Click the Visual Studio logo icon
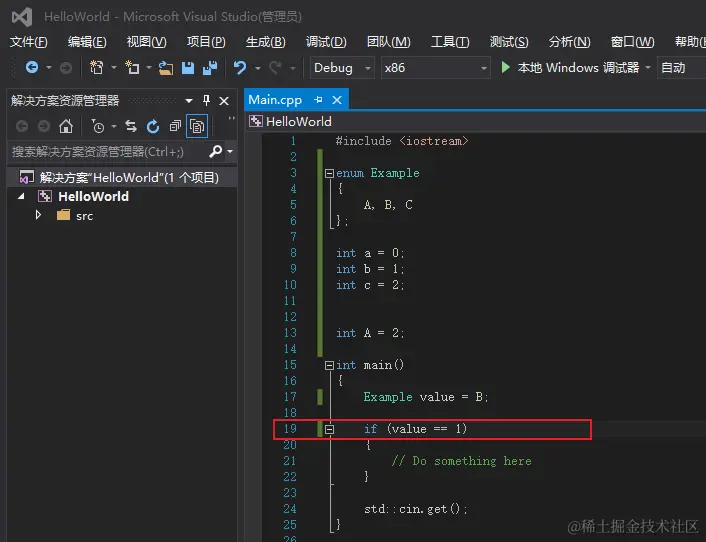706x542 pixels. [x=22, y=17]
